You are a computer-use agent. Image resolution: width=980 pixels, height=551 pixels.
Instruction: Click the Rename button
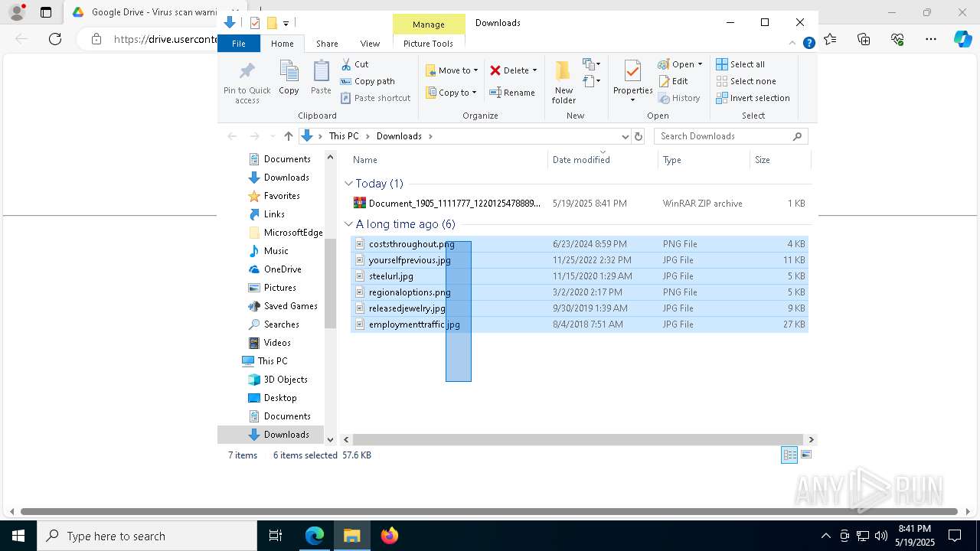[x=512, y=93]
